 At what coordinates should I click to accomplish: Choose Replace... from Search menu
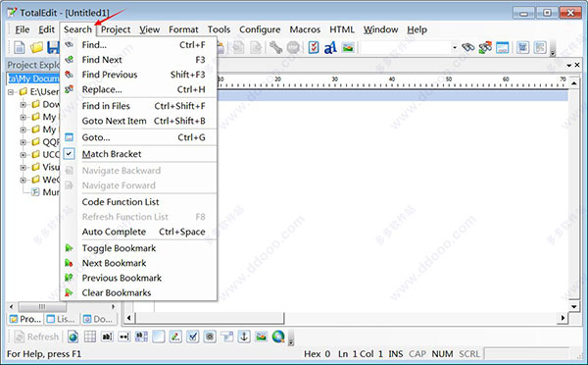pyautogui.click(x=139, y=89)
